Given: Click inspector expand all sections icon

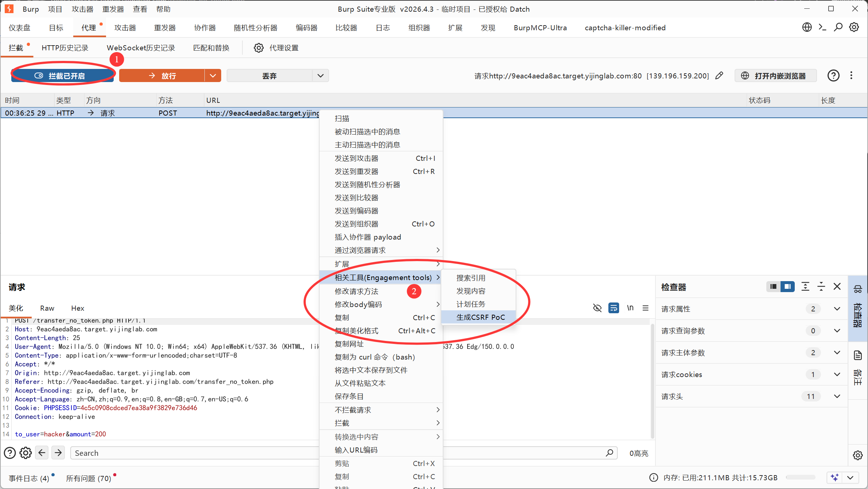Looking at the screenshot, I should coord(805,287).
